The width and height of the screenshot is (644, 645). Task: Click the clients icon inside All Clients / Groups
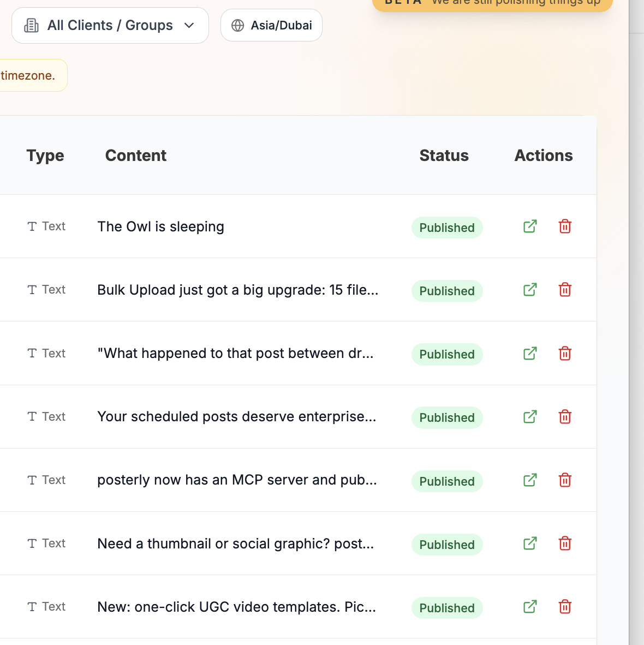coord(31,25)
